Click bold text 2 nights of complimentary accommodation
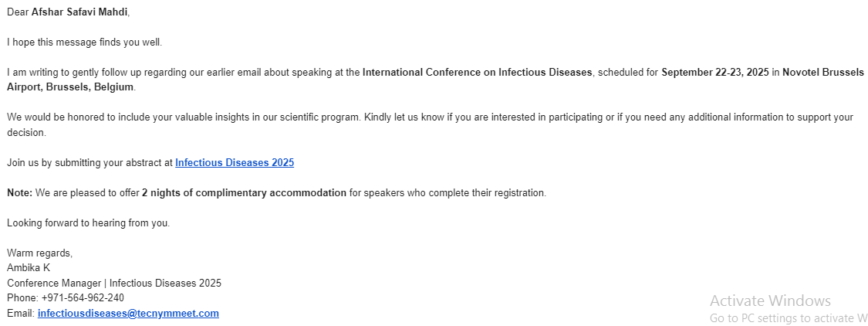Screen dimensions: 868x326 pyautogui.click(x=244, y=193)
